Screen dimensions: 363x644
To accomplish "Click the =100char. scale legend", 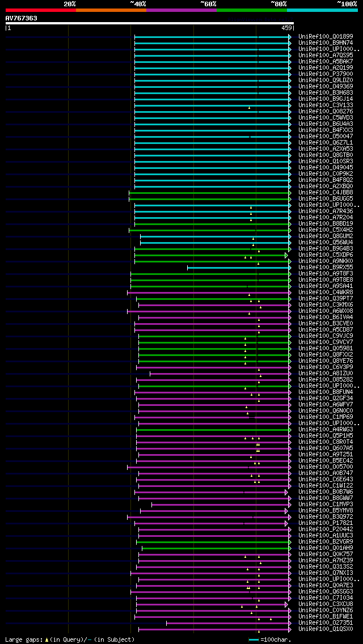I will tap(270, 639).
